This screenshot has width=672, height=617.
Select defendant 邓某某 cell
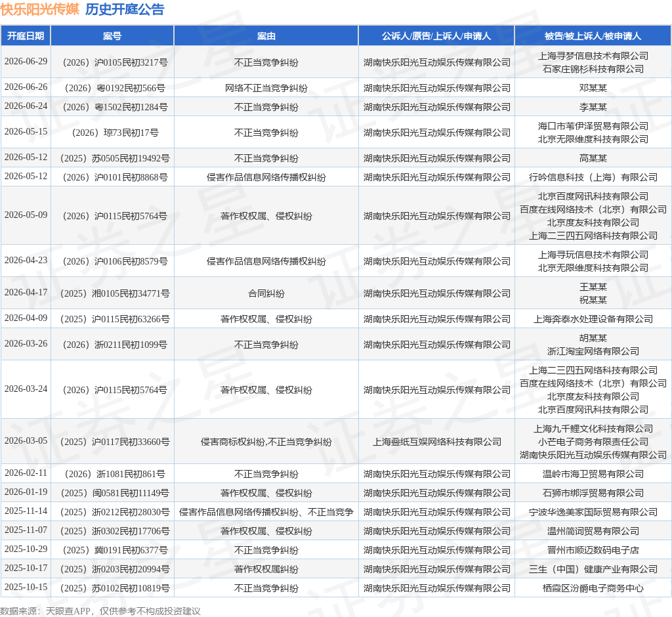point(593,89)
